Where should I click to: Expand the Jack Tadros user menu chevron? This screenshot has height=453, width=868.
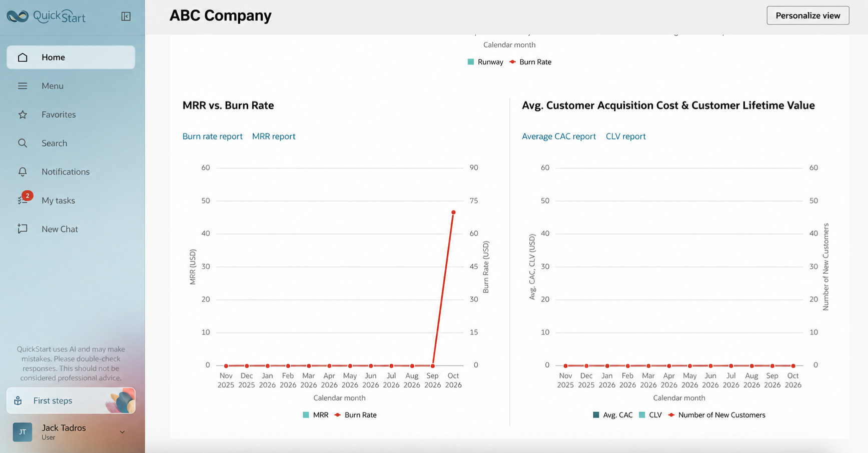122,432
